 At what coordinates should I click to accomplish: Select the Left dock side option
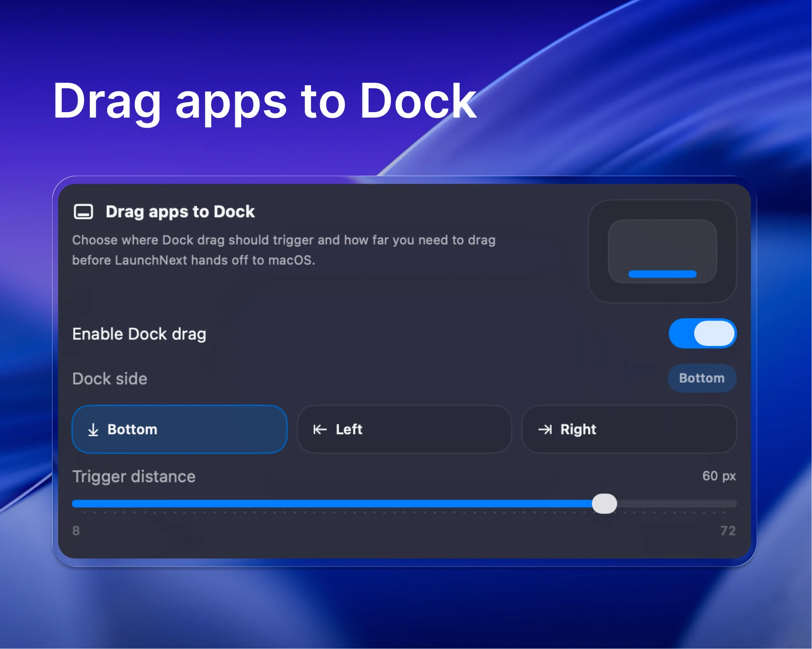pyautogui.click(x=403, y=429)
